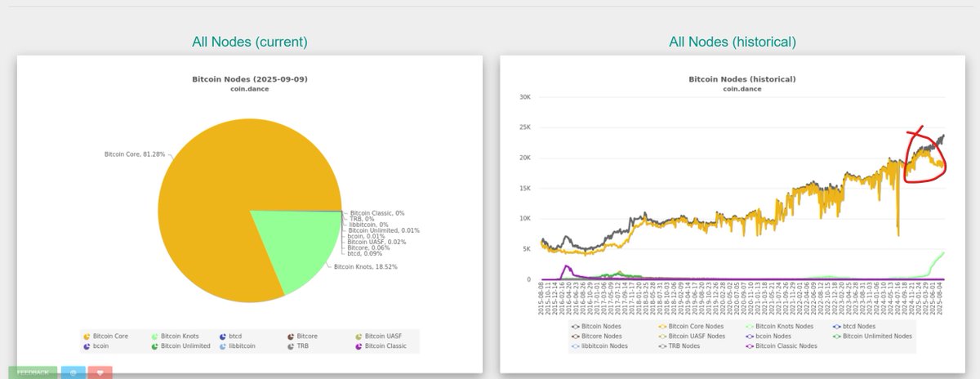Click the bcoin pie legend marker
The width and height of the screenshot is (980, 379).
tap(86, 346)
